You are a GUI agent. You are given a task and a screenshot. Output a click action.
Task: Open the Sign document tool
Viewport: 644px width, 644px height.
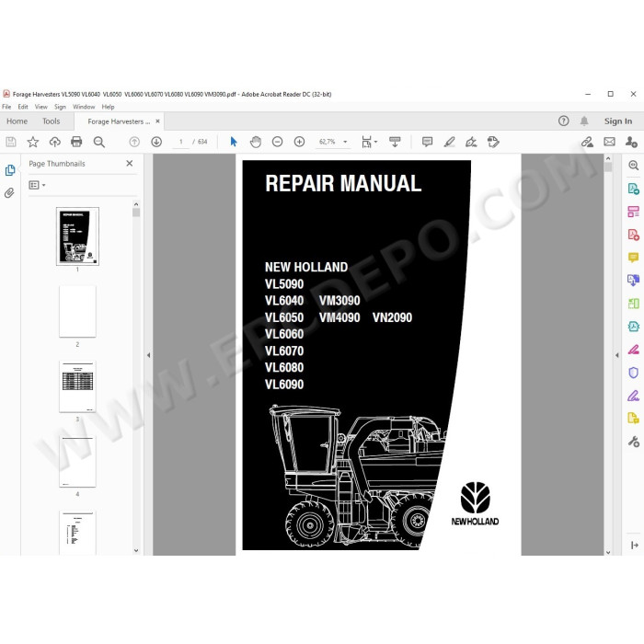click(471, 142)
